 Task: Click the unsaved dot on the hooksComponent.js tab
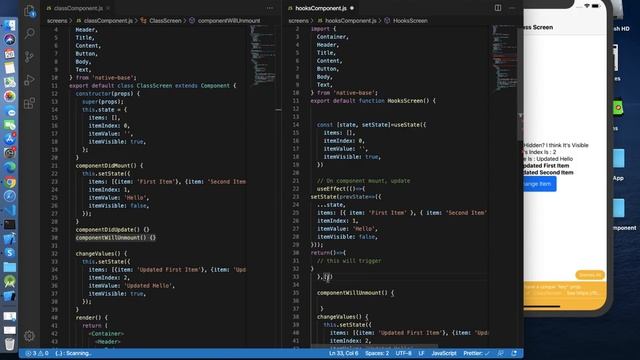[x=351, y=8]
